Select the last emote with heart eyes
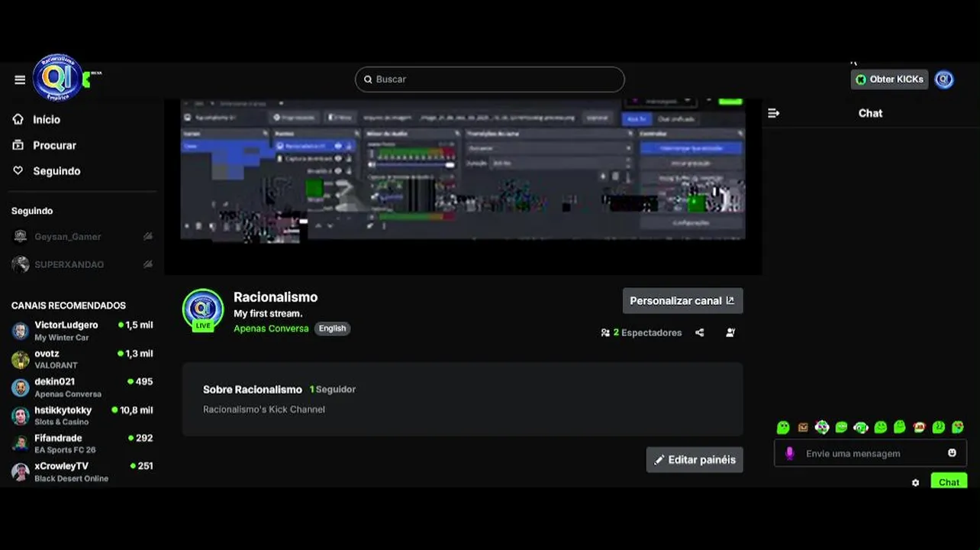The width and height of the screenshot is (980, 550). 958,428
